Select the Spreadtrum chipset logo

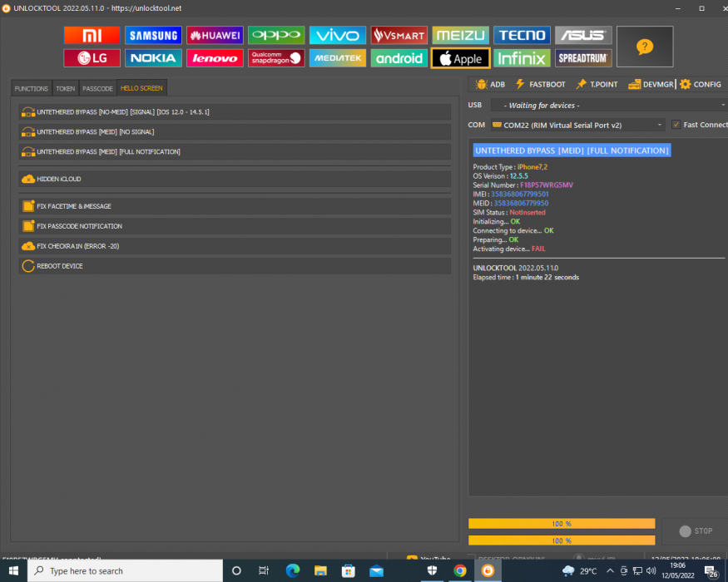coord(583,58)
